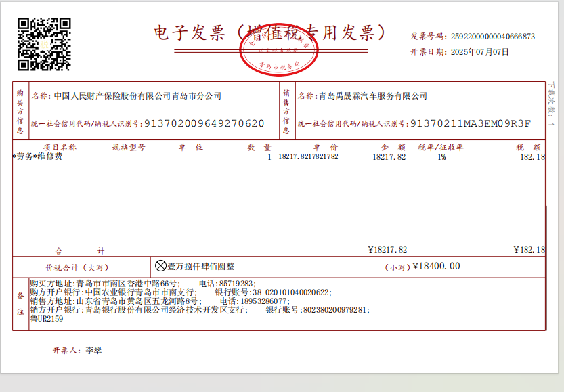Click the QR code at top left
The image size is (564, 392).
[44, 44]
